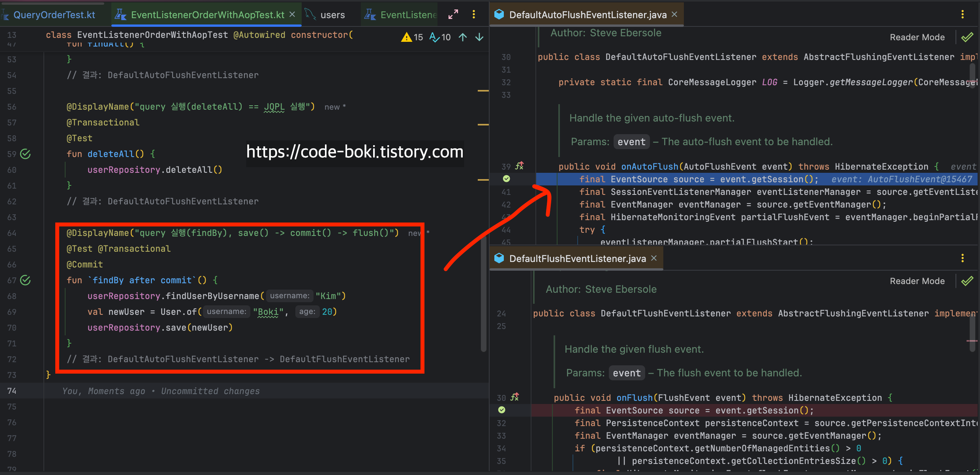980x475 pixels.
Task: Toggle breakpoint on onFlush getSession line
Action: pyautogui.click(x=501, y=410)
